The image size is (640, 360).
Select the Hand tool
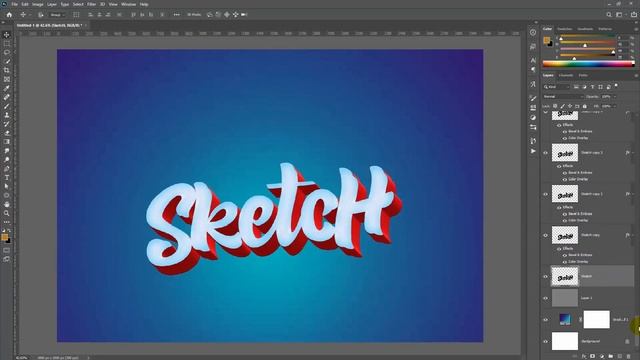pos(7,204)
